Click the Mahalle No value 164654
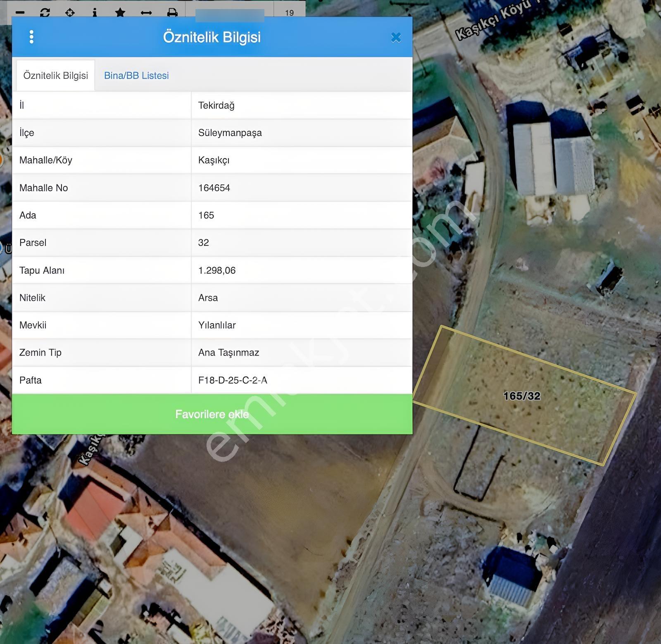The height and width of the screenshot is (644, 661). (214, 188)
